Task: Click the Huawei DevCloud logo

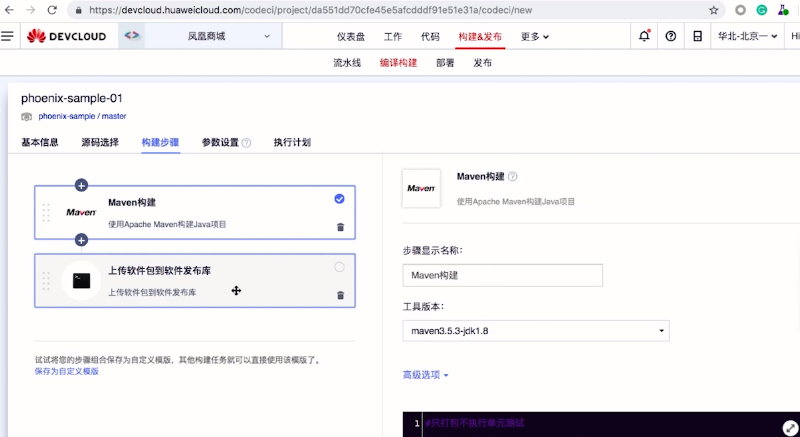Action: coord(66,36)
